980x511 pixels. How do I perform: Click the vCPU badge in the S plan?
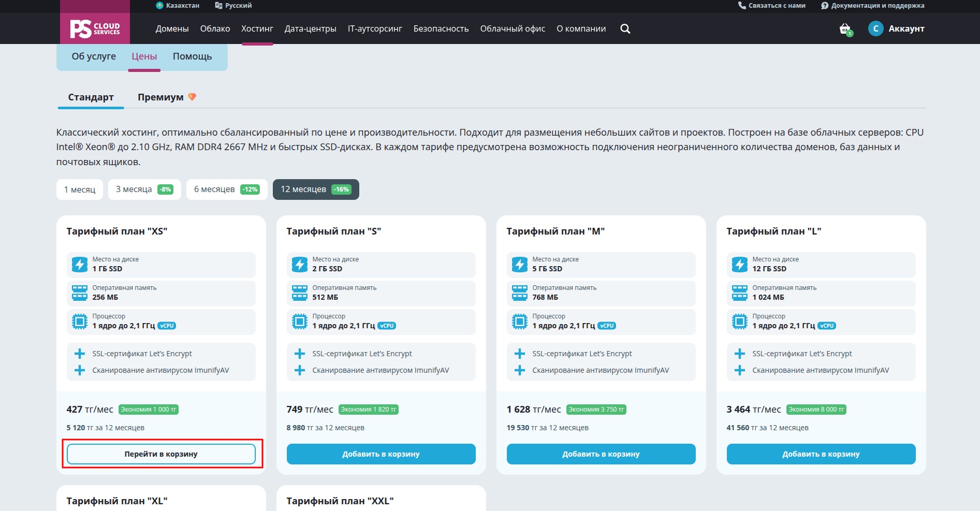pos(387,326)
